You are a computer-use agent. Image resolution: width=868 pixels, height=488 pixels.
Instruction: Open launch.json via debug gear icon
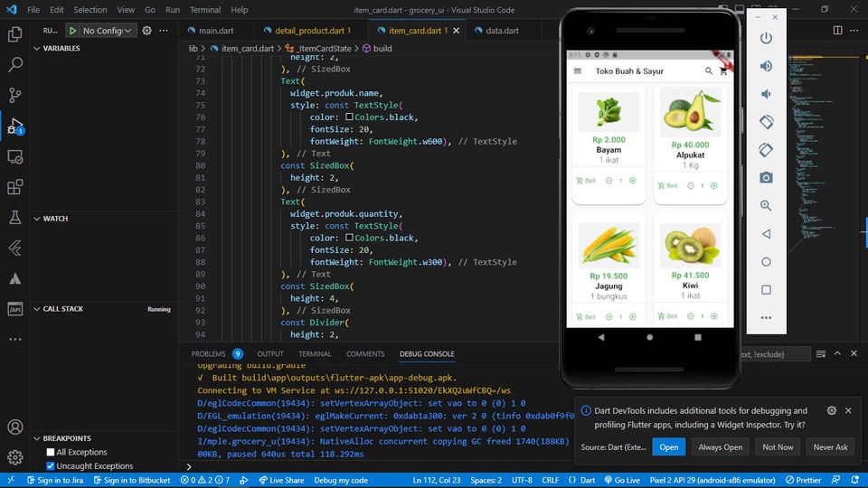[146, 31]
